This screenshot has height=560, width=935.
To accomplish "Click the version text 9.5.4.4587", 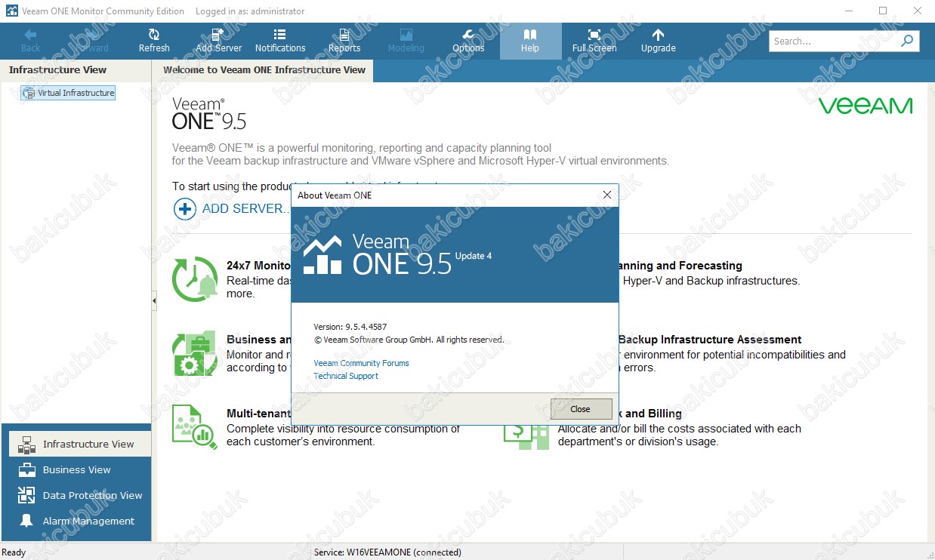I will 366,327.
